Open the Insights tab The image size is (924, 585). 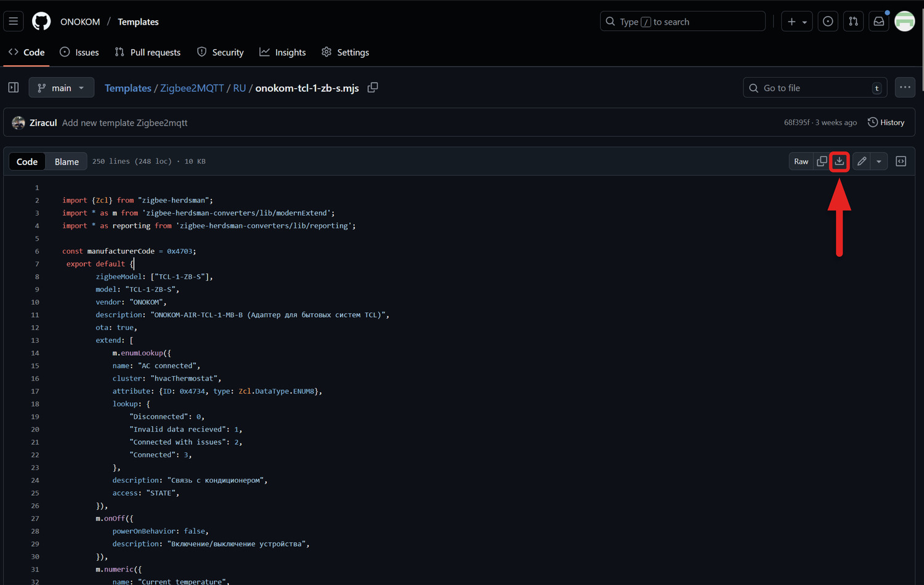pyautogui.click(x=283, y=52)
